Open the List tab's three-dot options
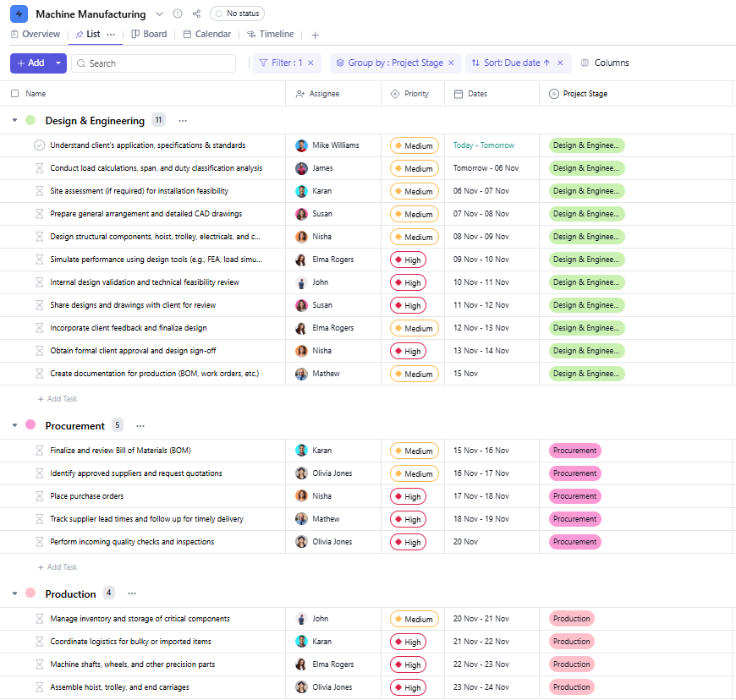The image size is (736, 700). (111, 35)
